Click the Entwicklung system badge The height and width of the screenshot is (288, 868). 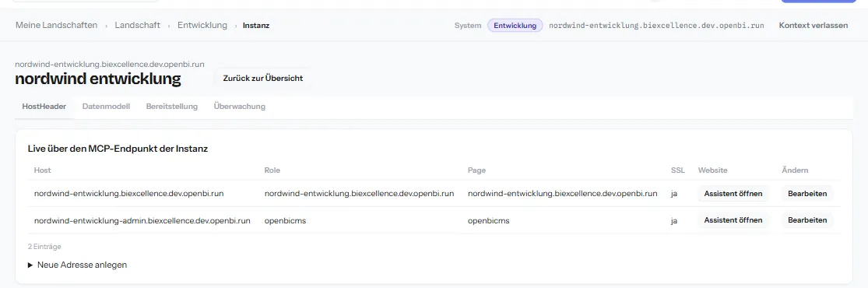point(515,26)
